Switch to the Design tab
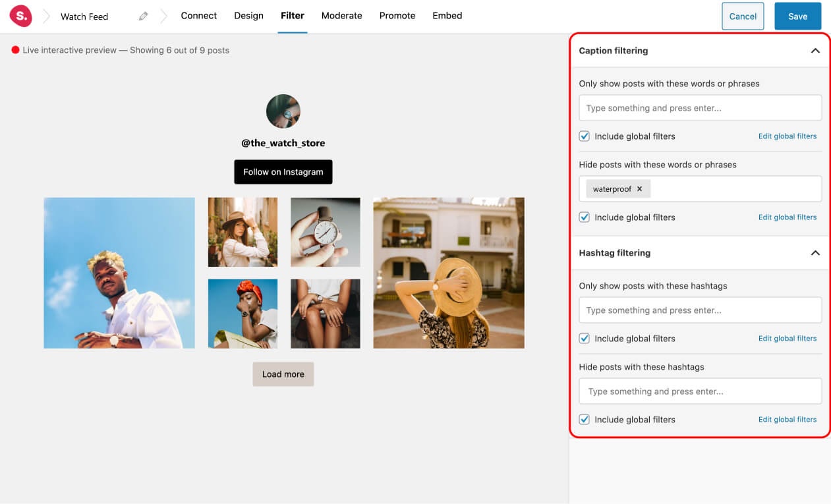The width and height of the screenshot is (831, 504). (248, 16)
